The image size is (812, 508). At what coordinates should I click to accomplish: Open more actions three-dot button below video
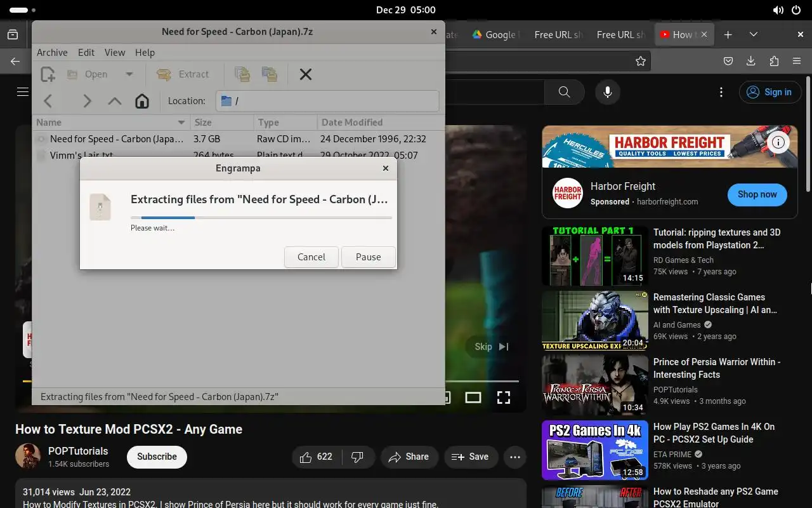[515, 457]
